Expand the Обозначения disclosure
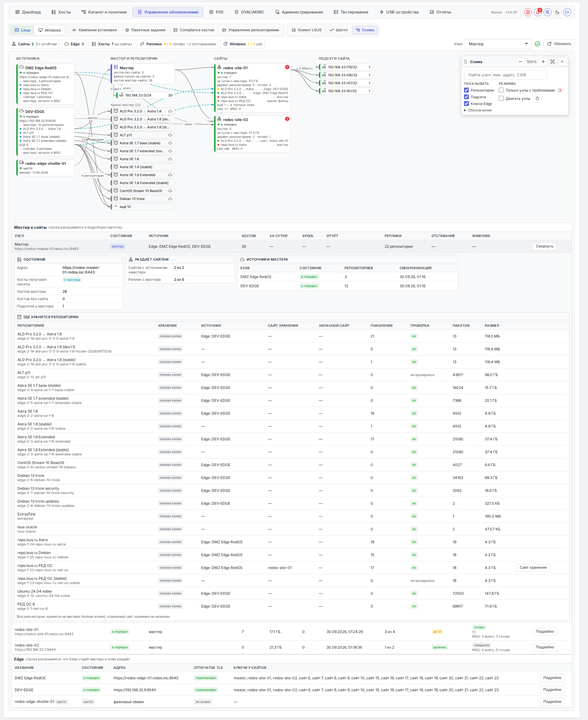 click(477, 110)
